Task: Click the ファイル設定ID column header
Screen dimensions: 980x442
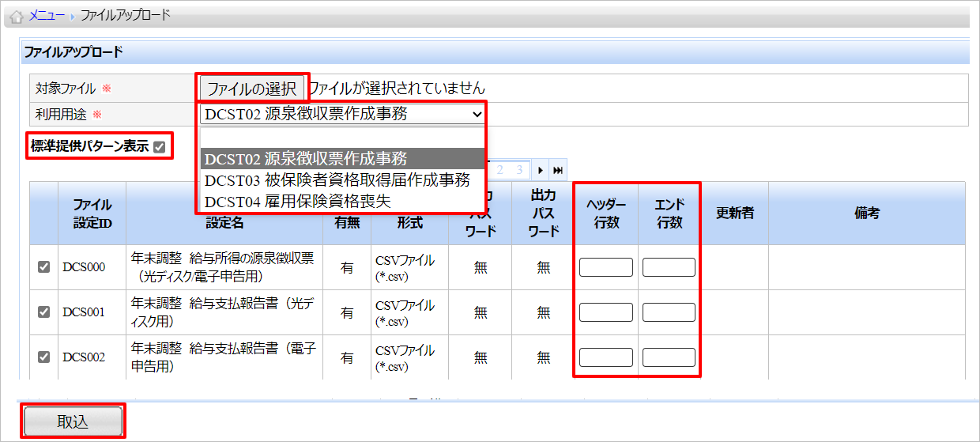Action: click(92, 213)
